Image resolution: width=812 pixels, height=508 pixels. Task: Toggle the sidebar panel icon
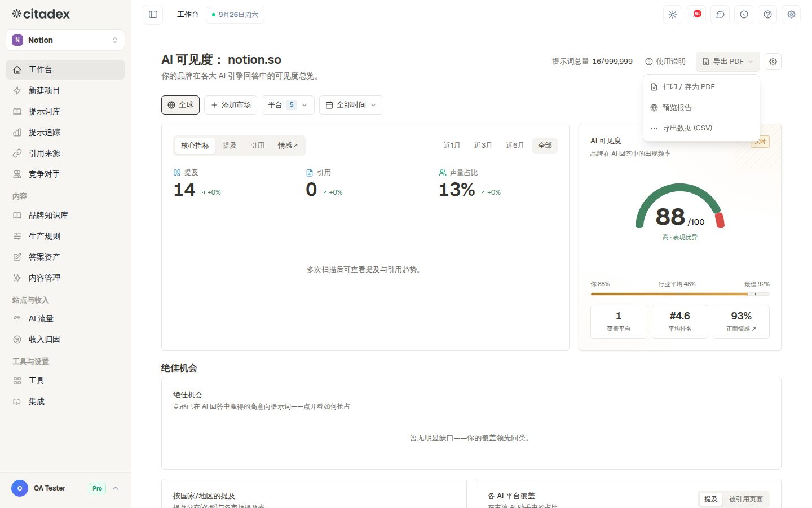point(153,15)
